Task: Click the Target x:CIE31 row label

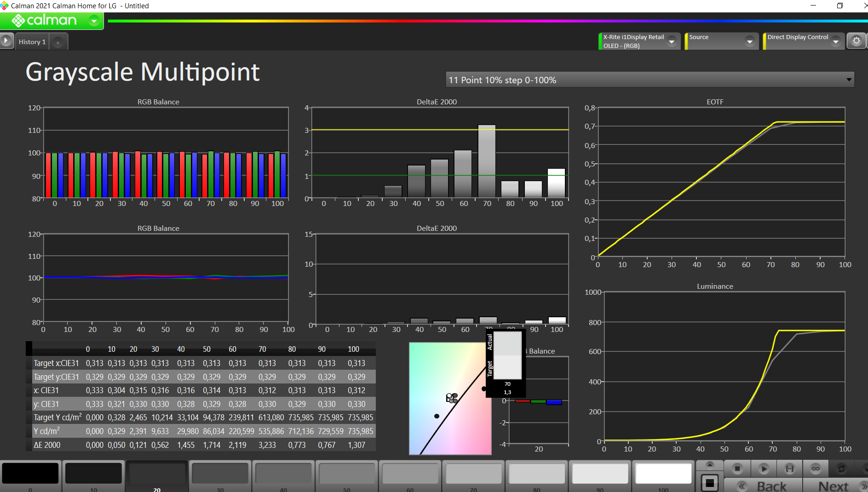Action: coord(56,363)
